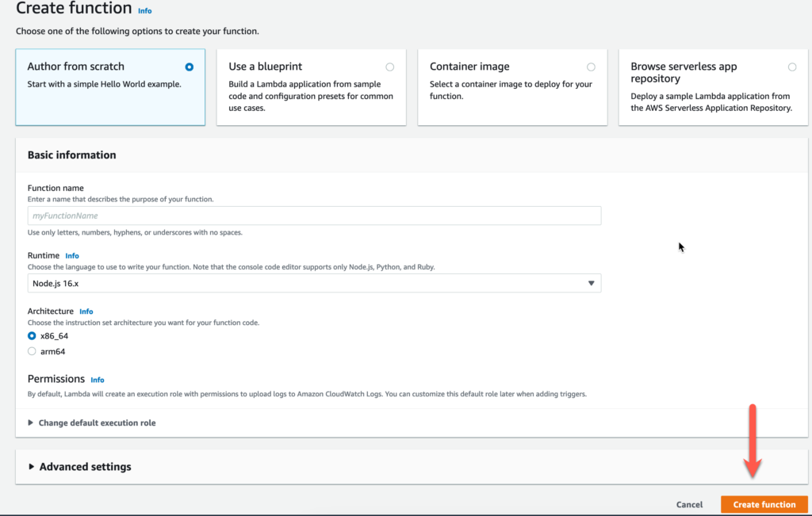This screenshot has width=812, height=516.
Task: Open Info link next to Create function
Action: tap(144, 11)
